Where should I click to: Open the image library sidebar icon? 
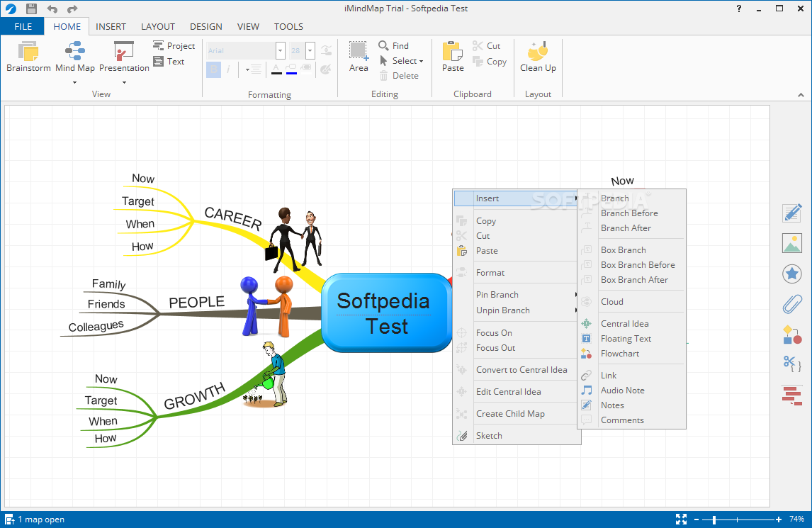pyautogui.click(x=791, y=244)
